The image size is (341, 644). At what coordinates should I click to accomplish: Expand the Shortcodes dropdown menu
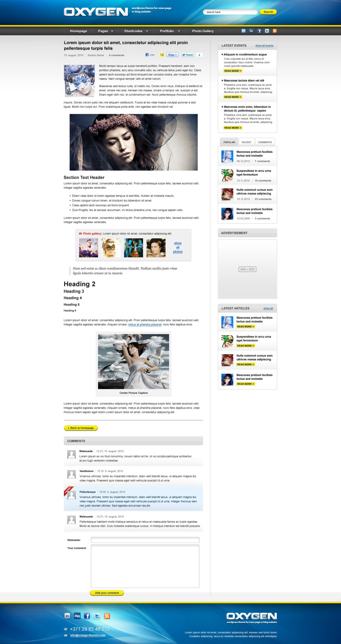coord(135,31)
